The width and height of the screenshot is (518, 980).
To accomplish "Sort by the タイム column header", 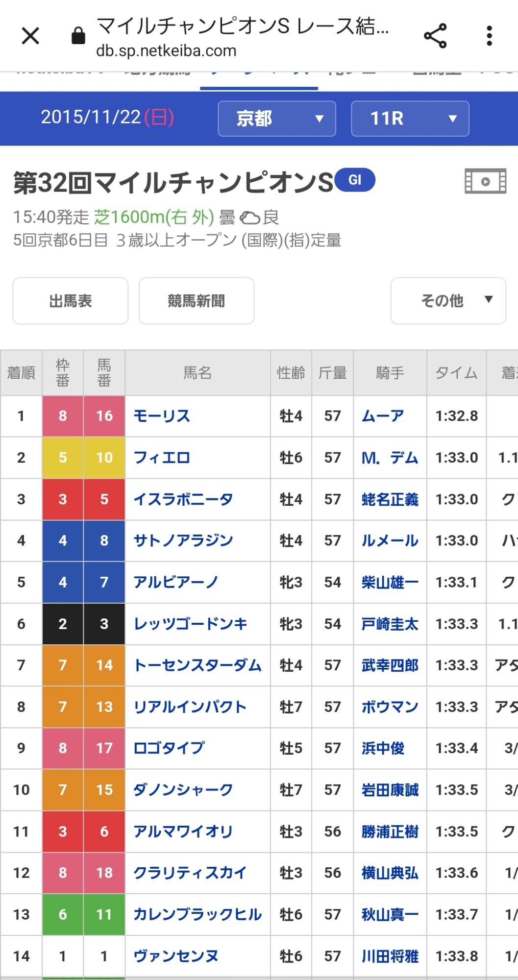I will (456, 373).
